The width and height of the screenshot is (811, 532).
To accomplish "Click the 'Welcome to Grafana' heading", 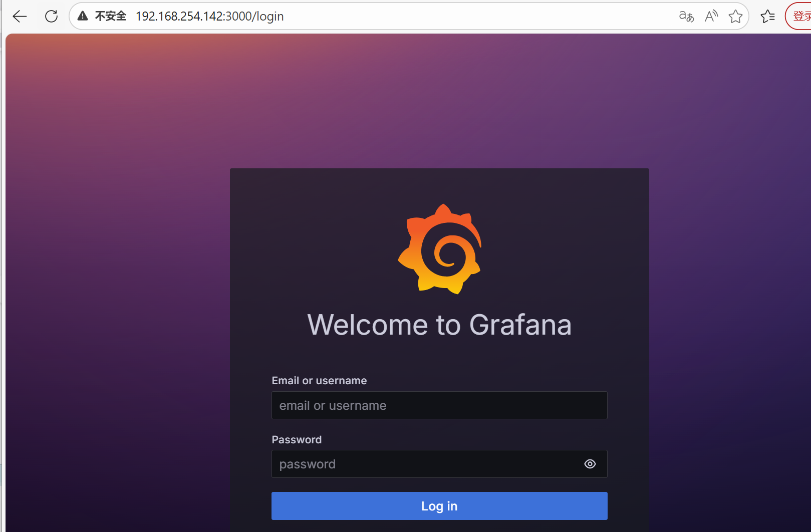I will coord(439,325).
